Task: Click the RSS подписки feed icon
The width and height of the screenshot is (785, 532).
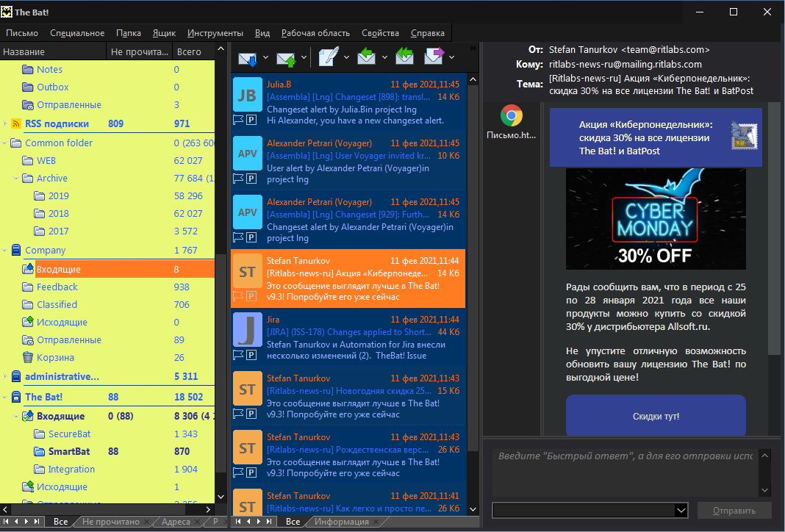Action: coord(16,123)
